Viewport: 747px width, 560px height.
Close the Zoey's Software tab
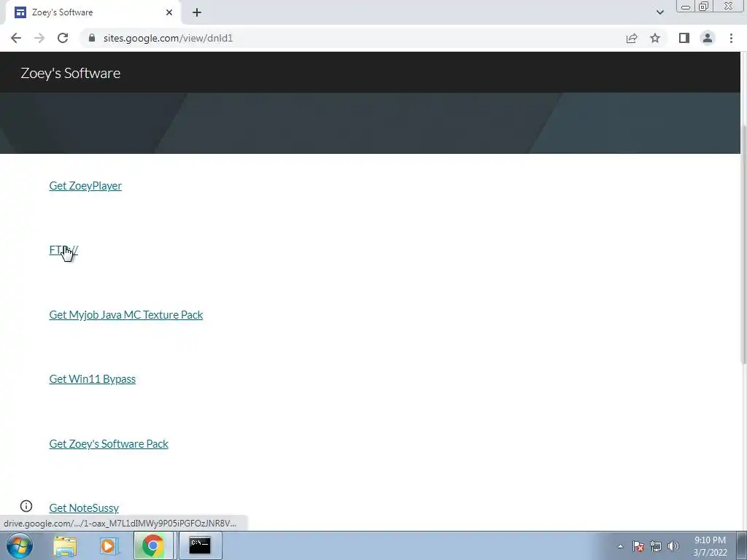[x=169, y=12]
